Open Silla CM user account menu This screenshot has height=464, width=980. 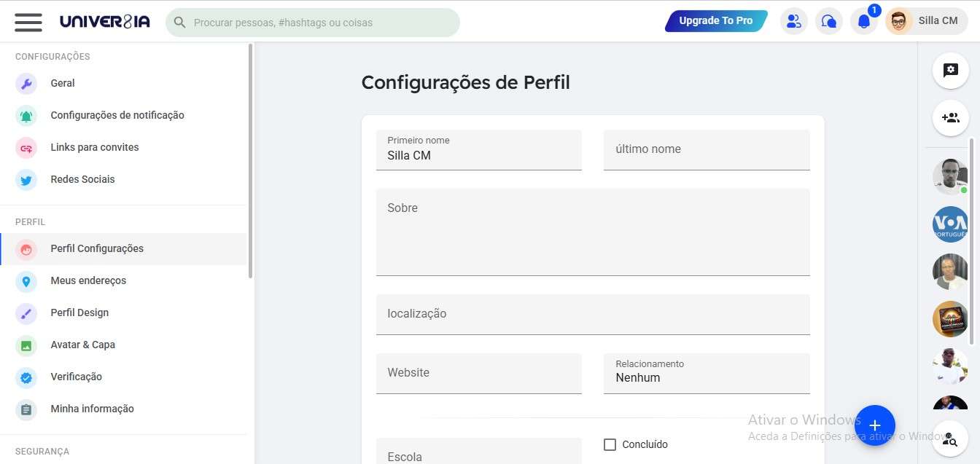pyautogui.click(x=926, y=21)
